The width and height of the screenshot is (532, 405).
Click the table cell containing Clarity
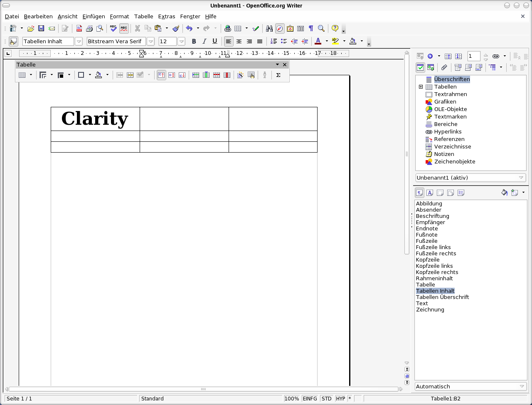click(95, 119)
